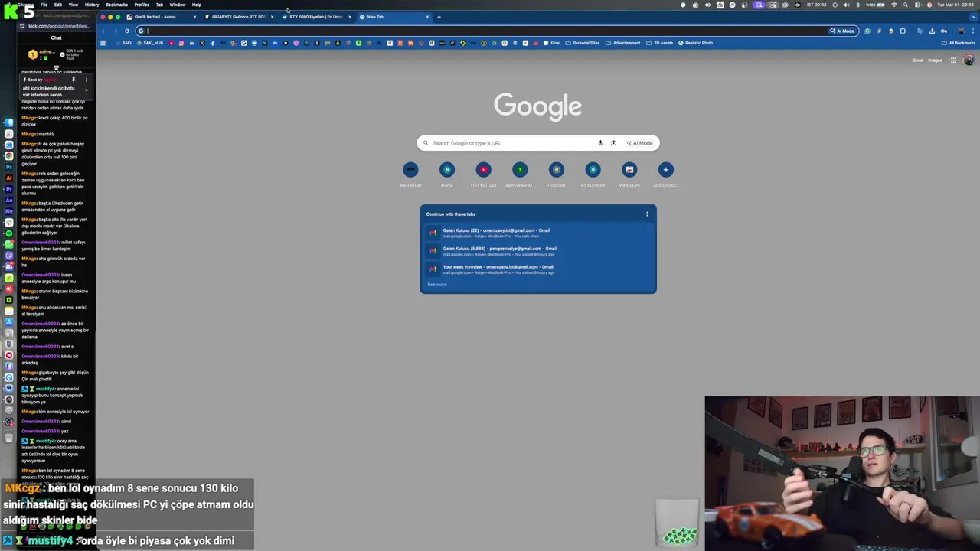
Task: Open the Profiles menu
Action: (142, 5)
